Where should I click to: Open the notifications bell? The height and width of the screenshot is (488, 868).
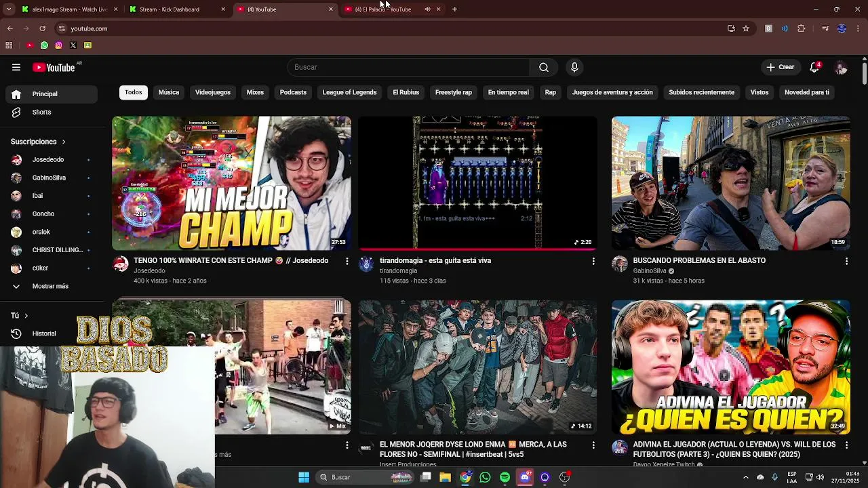pos(814,67)
